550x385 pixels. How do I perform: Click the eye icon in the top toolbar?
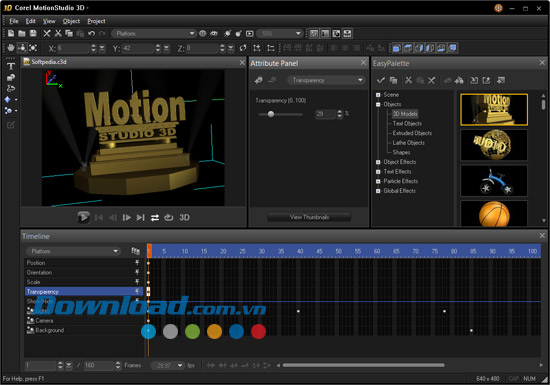click(x=214, y=34)
